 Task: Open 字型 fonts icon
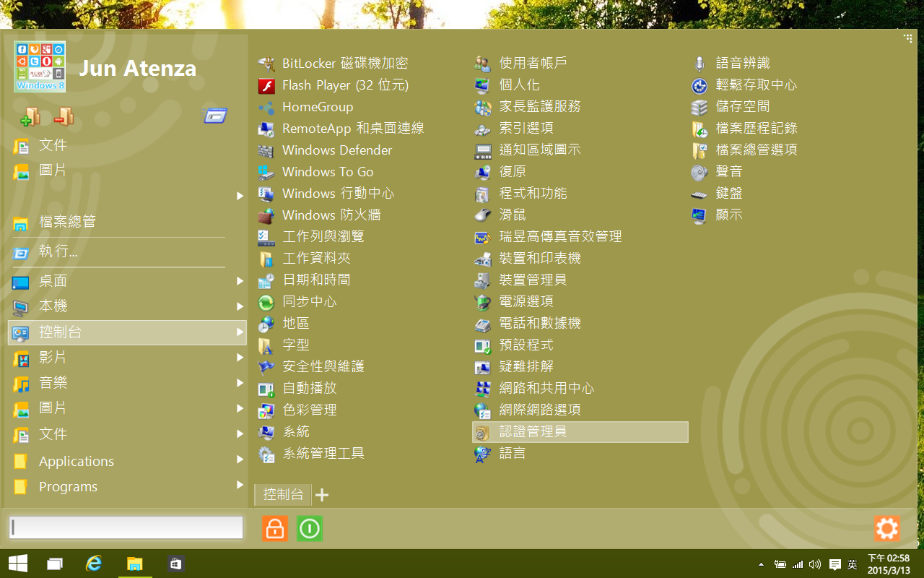pos(266,345)
